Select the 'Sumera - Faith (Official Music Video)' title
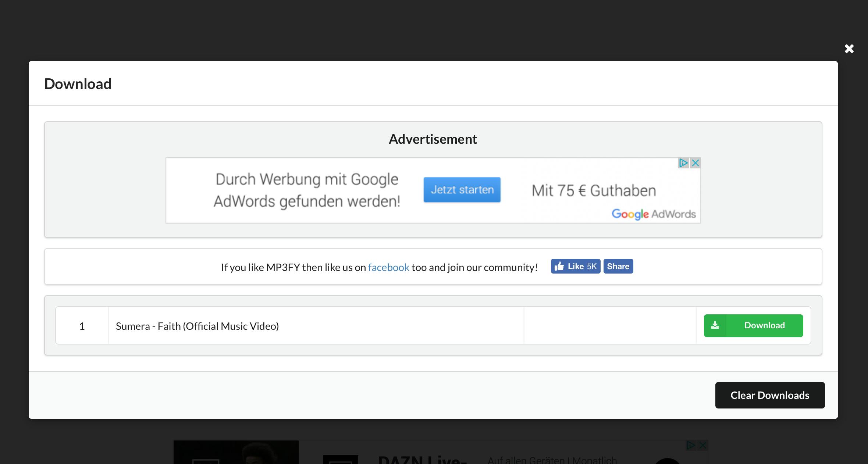 pyautogui.click(x=197, y=326)
